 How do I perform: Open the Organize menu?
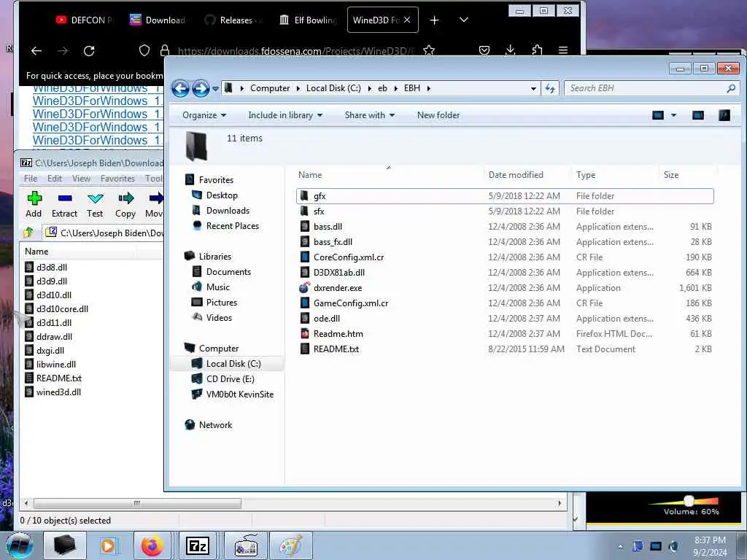pyautogui.click(x=204, y=115)
